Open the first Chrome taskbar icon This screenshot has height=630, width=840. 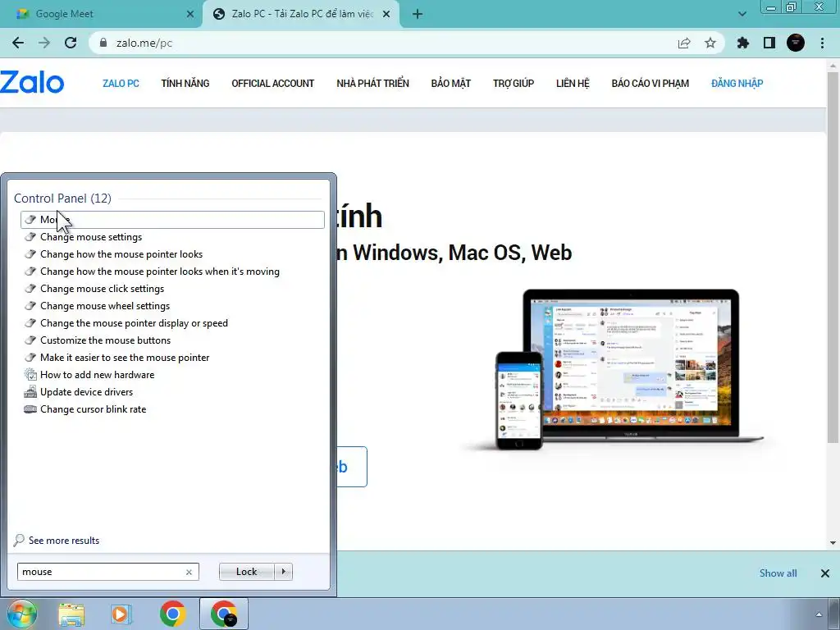point(172,614)
